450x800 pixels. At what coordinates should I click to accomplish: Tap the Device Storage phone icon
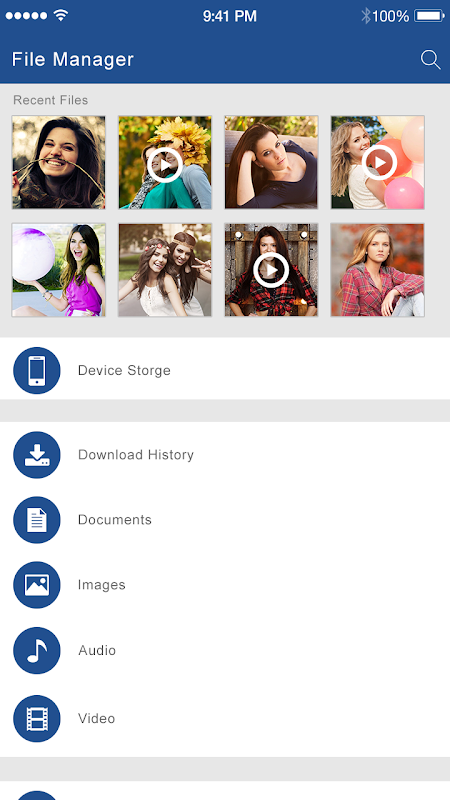[37, 370]
